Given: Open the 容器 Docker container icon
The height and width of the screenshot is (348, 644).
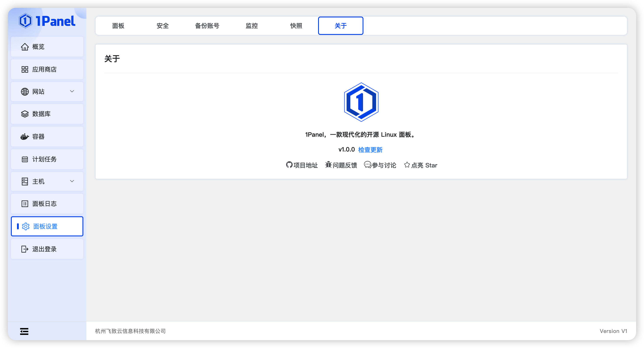Looking at the screenshot, I should (25, 136).
